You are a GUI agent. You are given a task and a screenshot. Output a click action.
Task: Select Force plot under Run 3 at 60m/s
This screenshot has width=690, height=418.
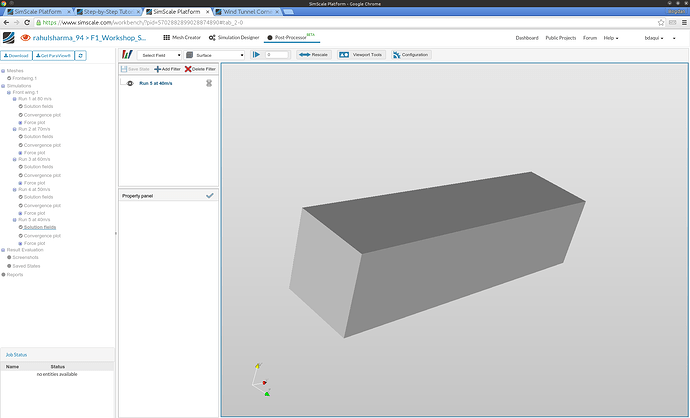(x=34, y=183)
